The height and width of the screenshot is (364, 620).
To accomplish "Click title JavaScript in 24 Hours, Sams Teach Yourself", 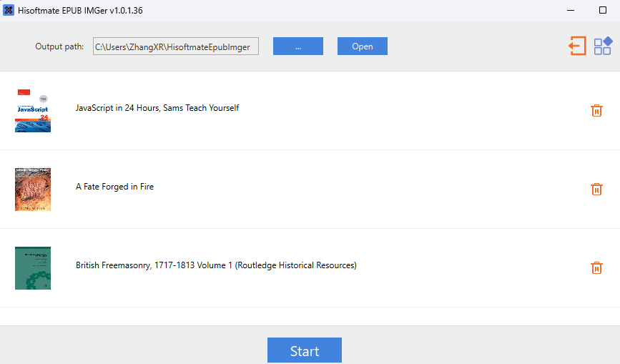I will pos(157,108).
